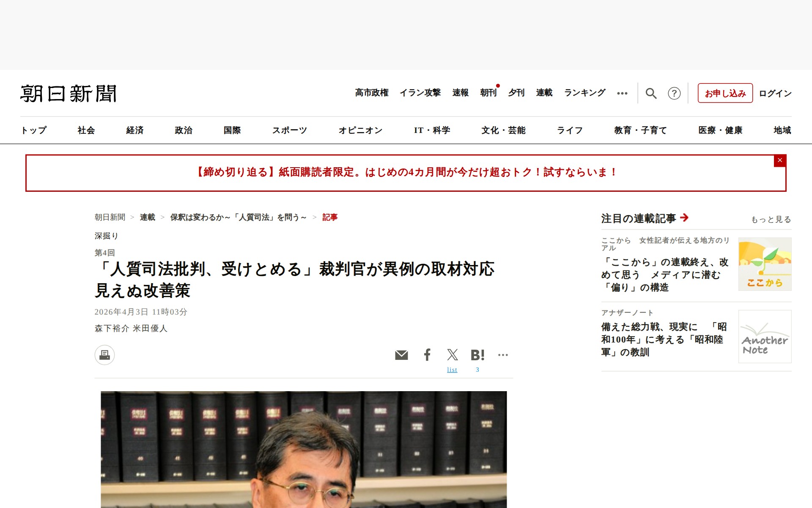Click the search magnifier icon
This screenshot has height=508, width=812.
point(651,93)
